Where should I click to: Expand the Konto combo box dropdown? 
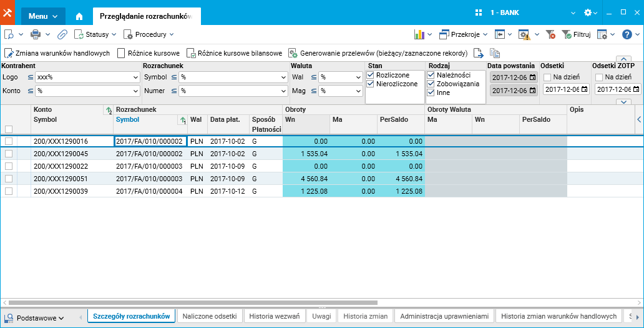click(137, 91)
